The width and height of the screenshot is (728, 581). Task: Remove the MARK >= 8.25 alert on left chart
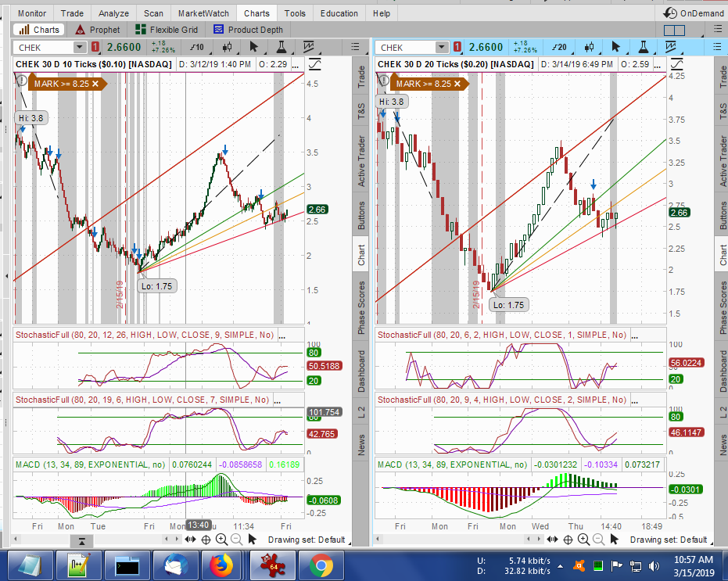[95, 83]
